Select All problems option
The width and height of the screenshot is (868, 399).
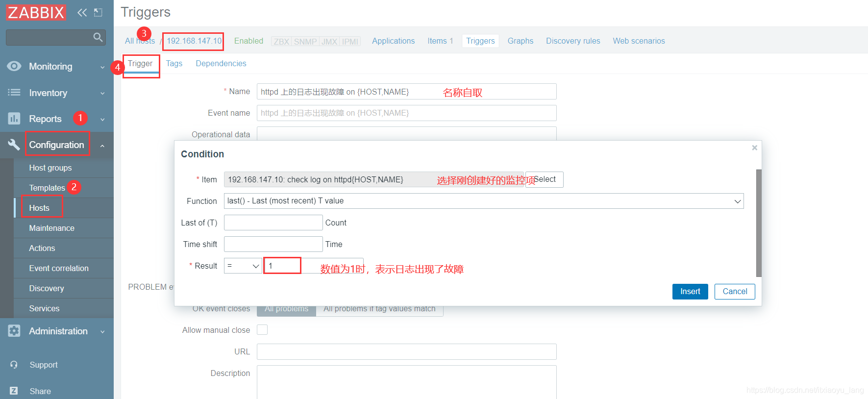coord(287,309)
